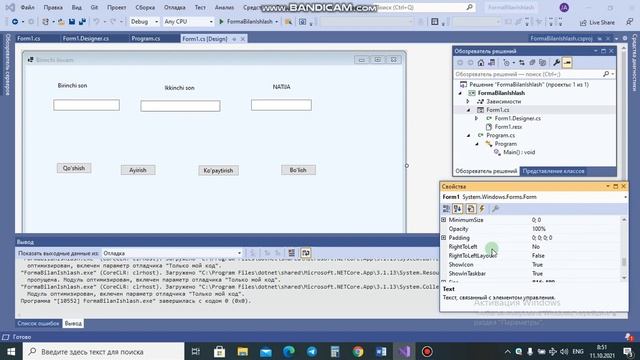Click the text box under NATIJA
The width and height of the screenshot is (640, 360).
click(x=281, y=105)
